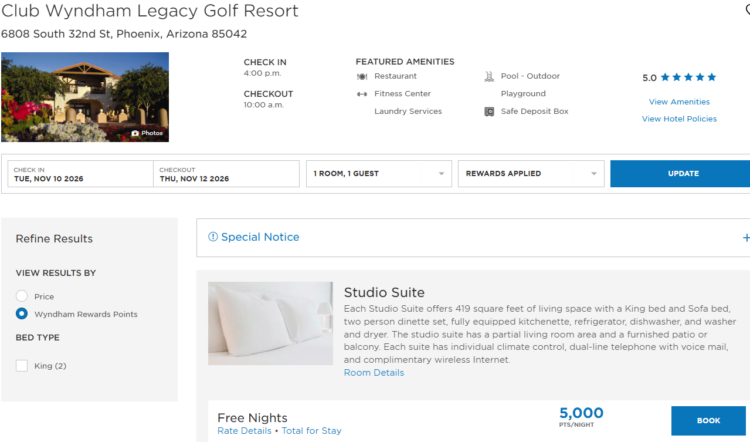Open Photos via the camera icon

pos(135,133)
